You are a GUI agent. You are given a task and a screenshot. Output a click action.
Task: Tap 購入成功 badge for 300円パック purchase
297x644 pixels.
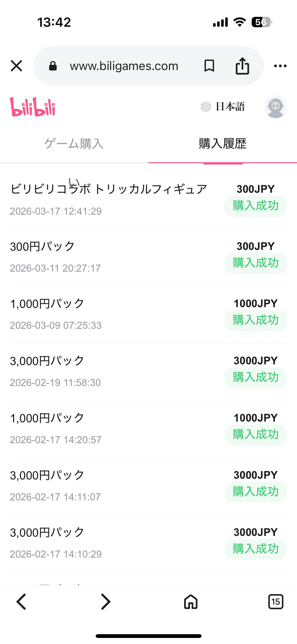255,263
